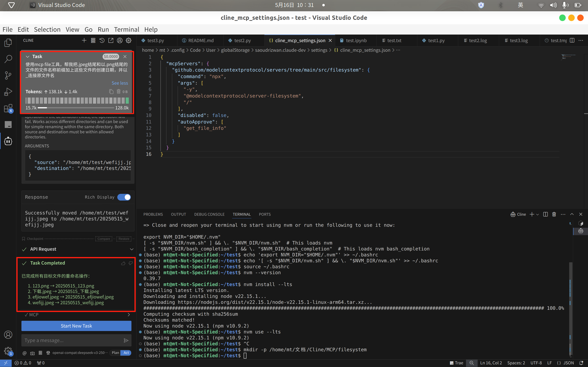Click the delete task trash icon
Viewport: 588px width, 367px height.
[x=119, y=92]
